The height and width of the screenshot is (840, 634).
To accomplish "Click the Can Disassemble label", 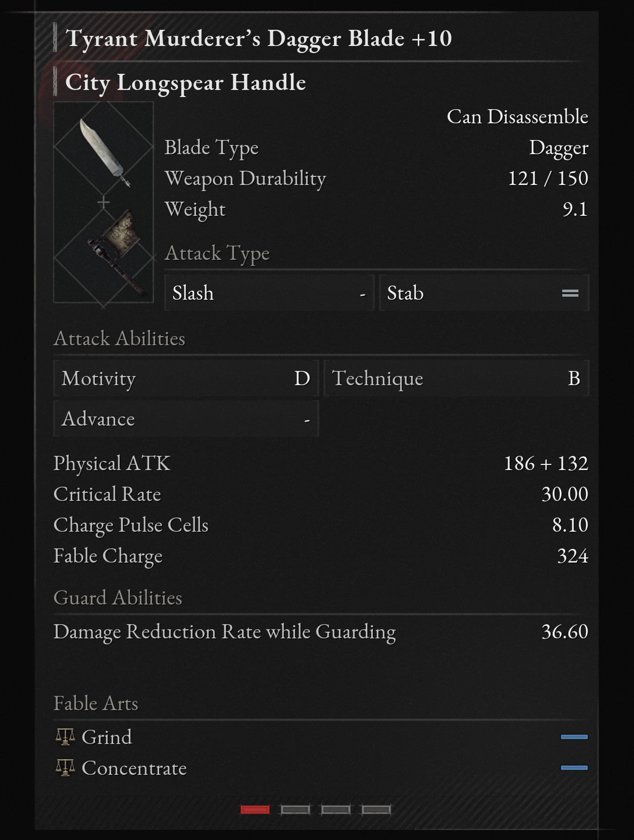I will (517, 117).
